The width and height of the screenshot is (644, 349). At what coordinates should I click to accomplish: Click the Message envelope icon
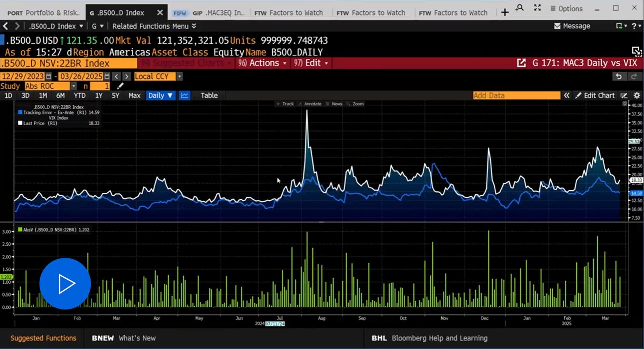click(557, 26)
